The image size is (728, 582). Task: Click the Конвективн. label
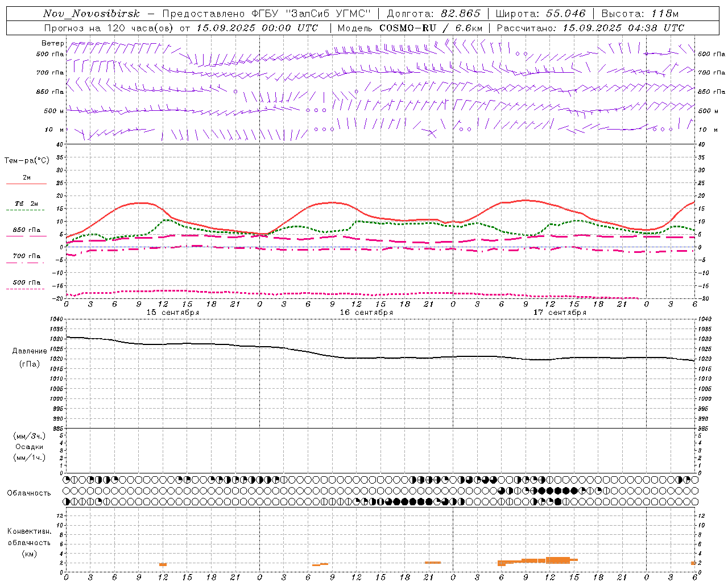(29, 531)
